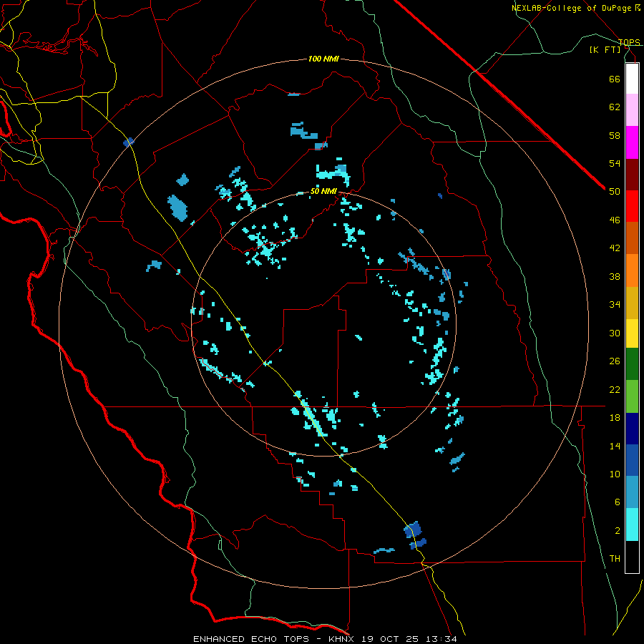Click the black TH threshold swatch
The width and height of the screenshot is (644, 644).
(x=632, y=557)
